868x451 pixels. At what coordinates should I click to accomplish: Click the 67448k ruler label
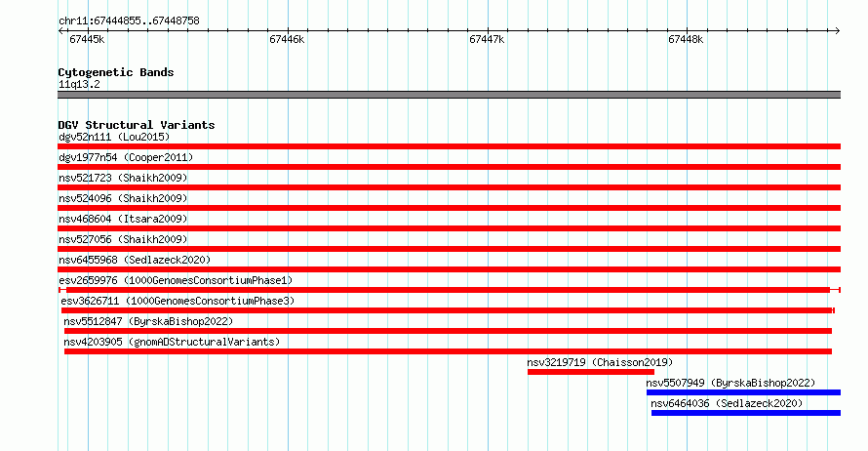pos(686,39)
